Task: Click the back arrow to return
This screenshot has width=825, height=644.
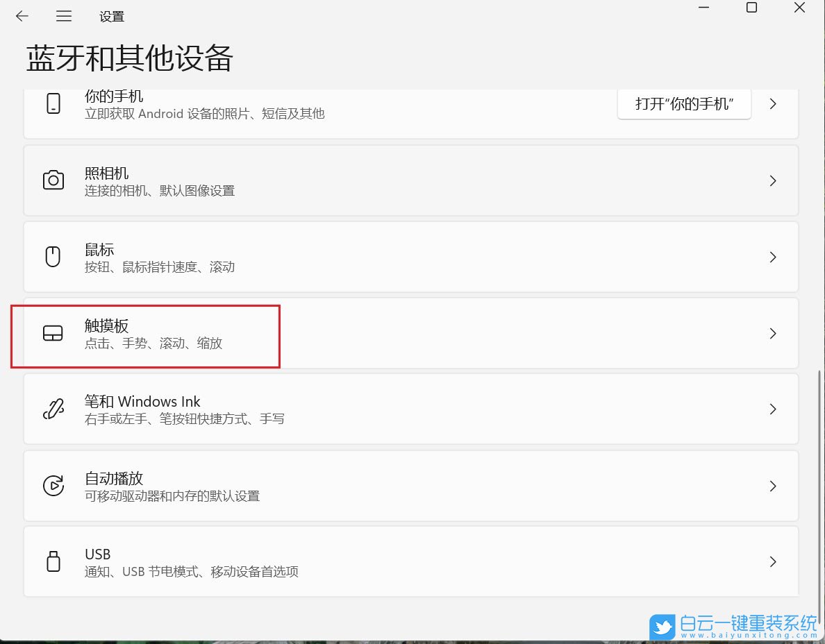Action: (x=22, y=16)
